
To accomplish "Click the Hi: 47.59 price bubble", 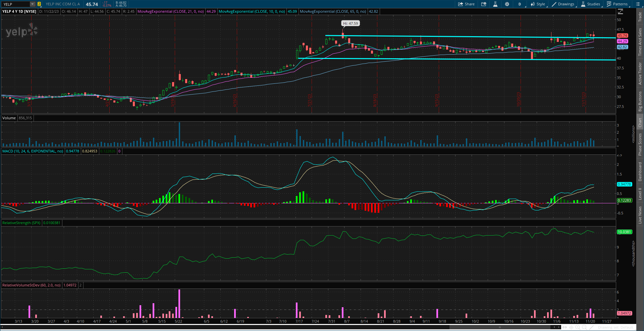I will [x=351, y=23].
